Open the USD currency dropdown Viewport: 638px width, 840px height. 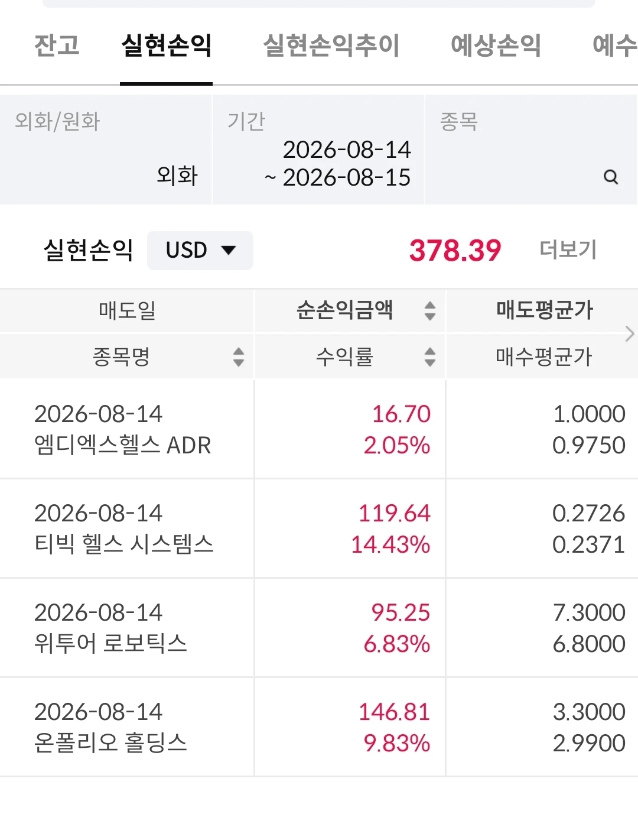pyautogui.click(x=200, y=251)
